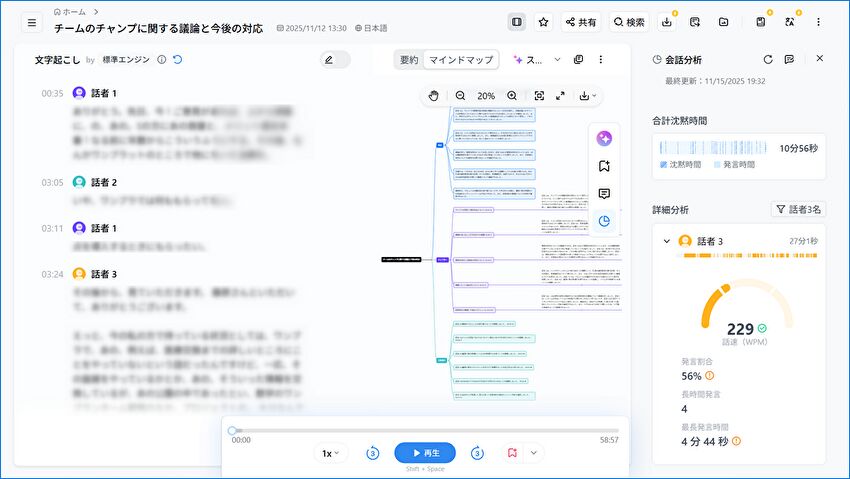The width and height of the screenshot is (850, 479).
Task: Click the 共有 share button
Action: (x=581, y=22)
